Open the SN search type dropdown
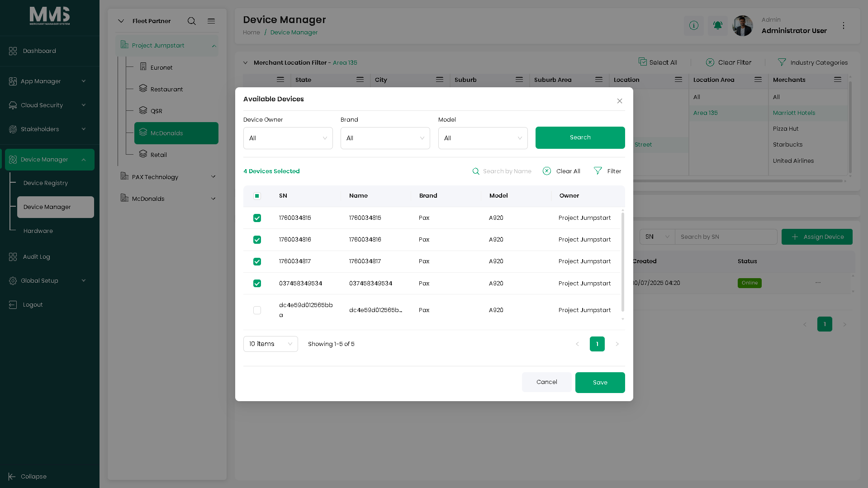Viewport: 868px width, 488px height. tap(657, 237)
